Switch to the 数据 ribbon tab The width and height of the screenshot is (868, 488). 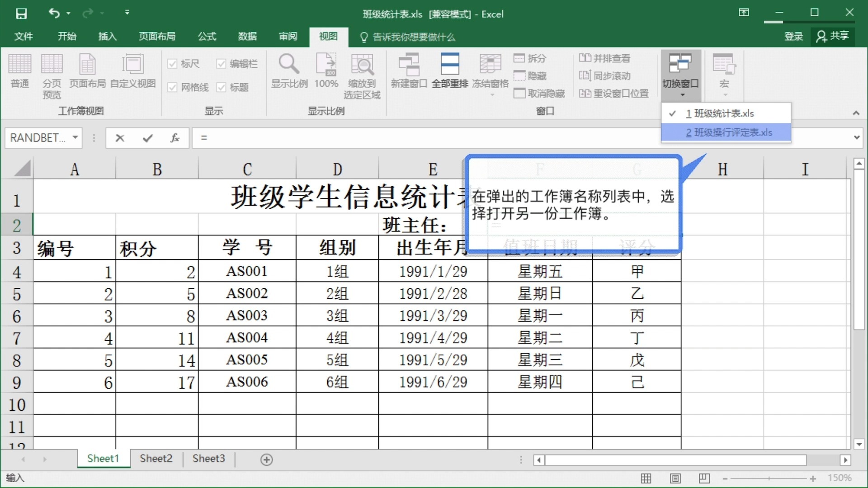247,37
